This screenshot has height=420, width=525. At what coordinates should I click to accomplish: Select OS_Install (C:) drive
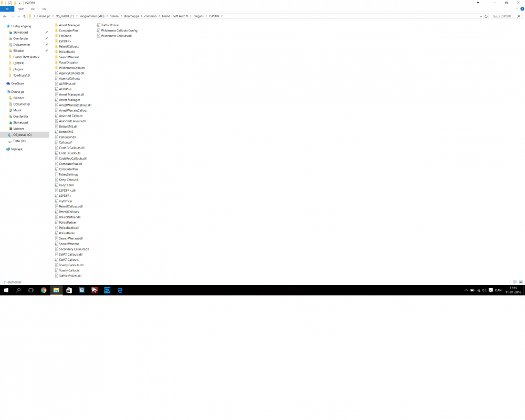coord(23,135)
